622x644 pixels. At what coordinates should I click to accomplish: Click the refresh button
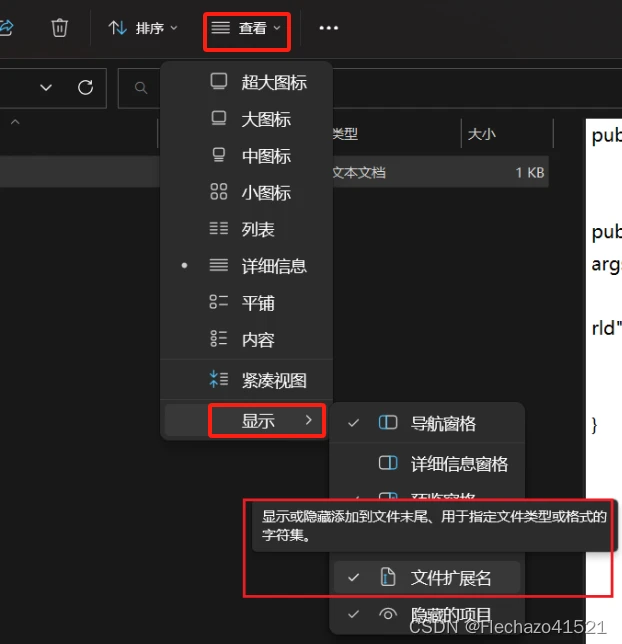point(85,87)
